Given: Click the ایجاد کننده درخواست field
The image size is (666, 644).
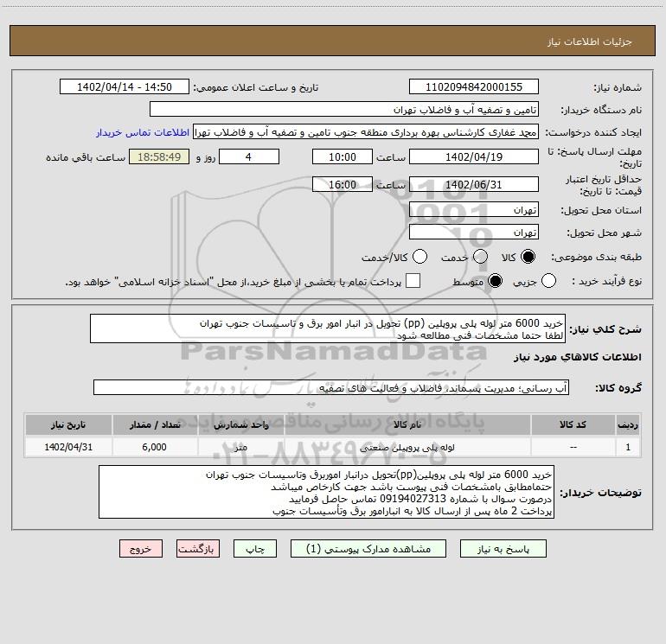Looking at the screenshot, I should tap(366, 132).
